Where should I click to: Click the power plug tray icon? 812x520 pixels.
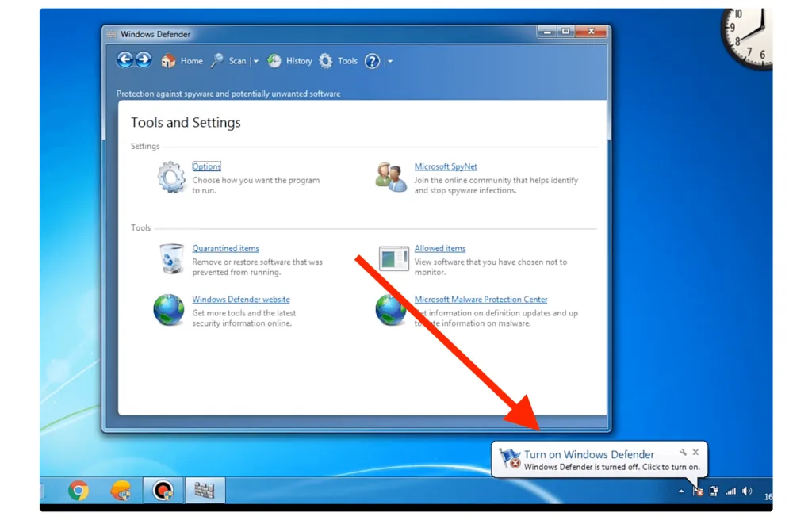tap(714, 491)
